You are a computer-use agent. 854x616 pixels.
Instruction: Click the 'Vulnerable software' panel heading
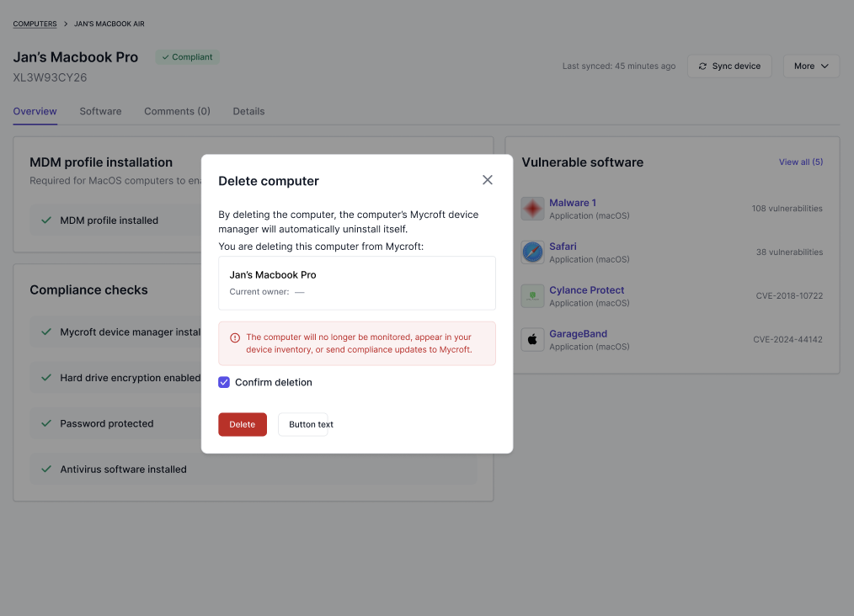click(x=582, y=162)
